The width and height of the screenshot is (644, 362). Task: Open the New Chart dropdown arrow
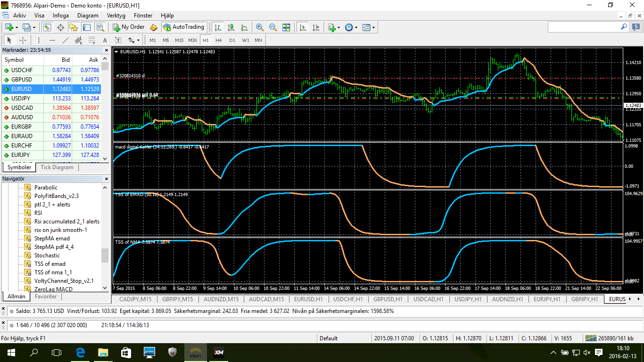click(x=17, y=27)
